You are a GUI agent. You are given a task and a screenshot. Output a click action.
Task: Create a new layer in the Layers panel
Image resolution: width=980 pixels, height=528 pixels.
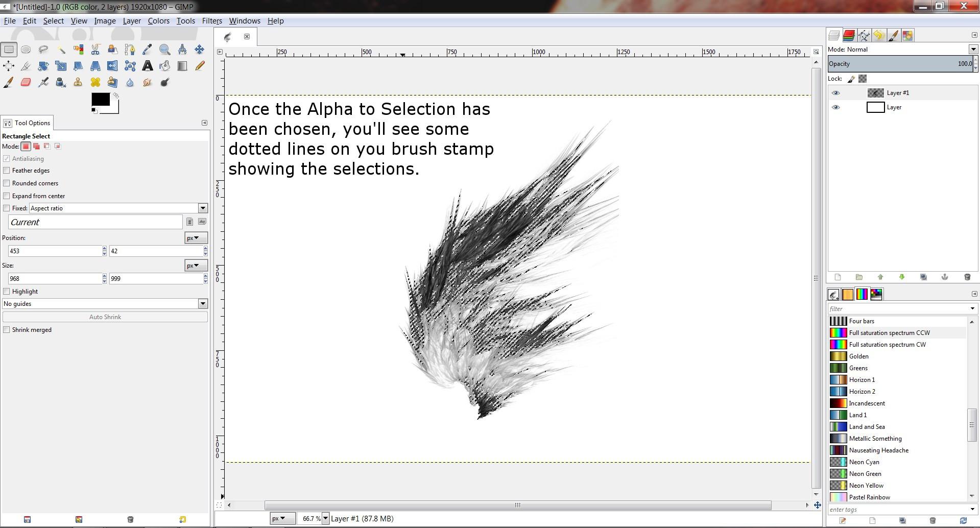838,277
